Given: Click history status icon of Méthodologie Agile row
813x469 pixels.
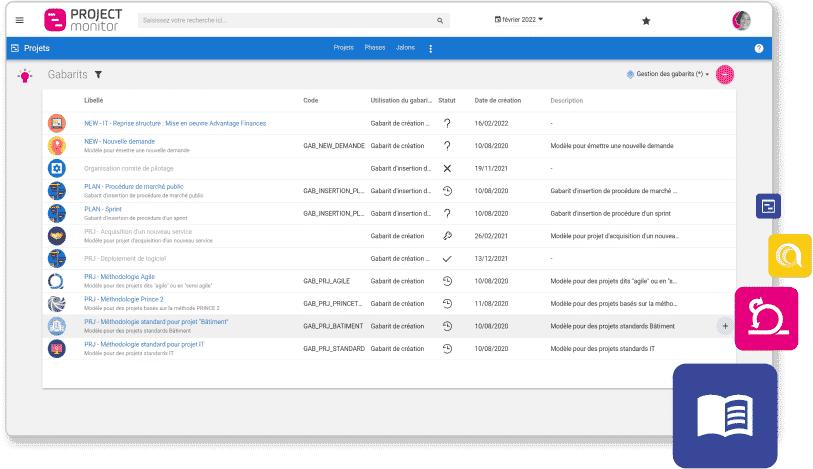Looking at the screenshot, I should (x=447, y=281).
